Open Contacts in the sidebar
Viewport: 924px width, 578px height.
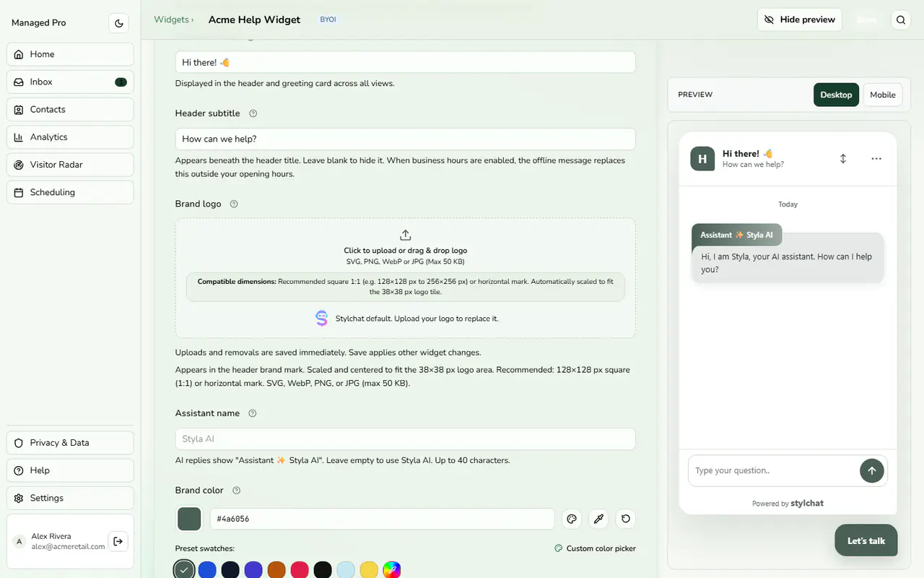(70, 110)
